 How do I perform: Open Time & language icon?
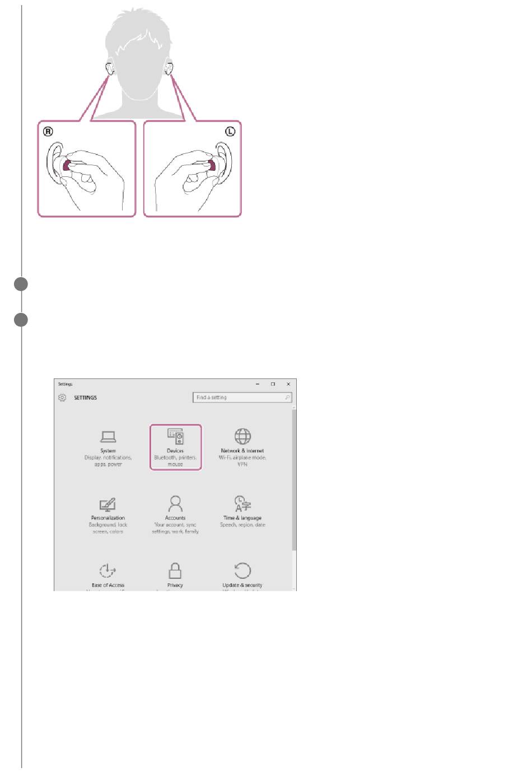point(242,504)
